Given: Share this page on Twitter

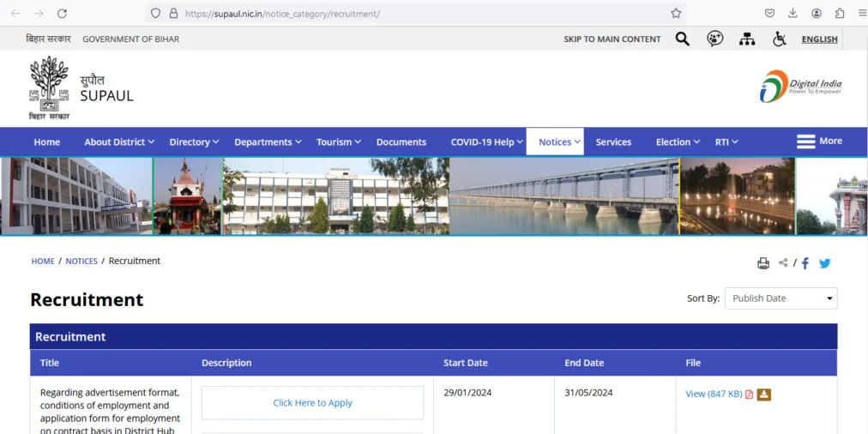Looking at the screenshot, I should click(x=825, y=263).
